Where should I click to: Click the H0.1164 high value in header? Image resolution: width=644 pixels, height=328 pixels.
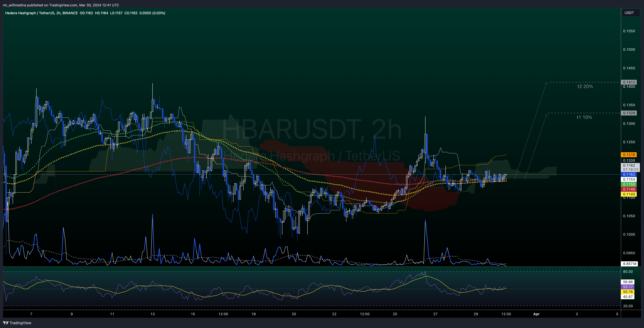(x=101, y=13)
